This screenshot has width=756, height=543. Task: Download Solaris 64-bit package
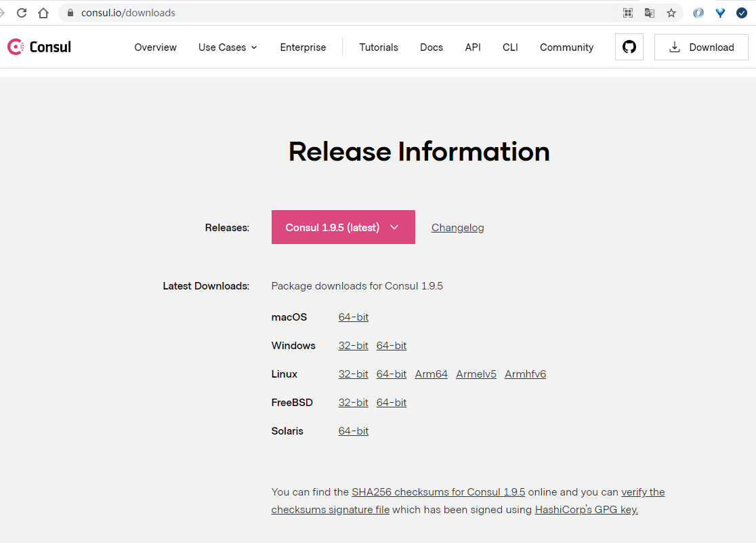(x=354, y=431)
